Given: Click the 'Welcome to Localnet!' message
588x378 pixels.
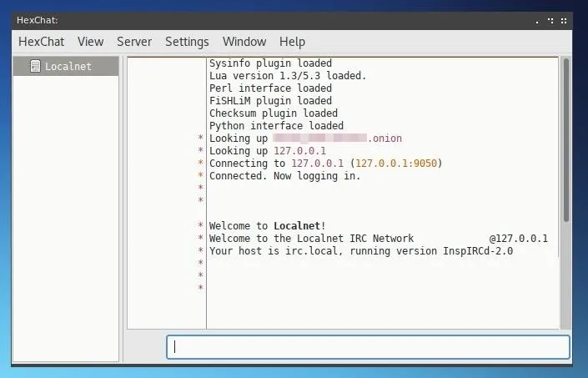Looking at the screenshot, I should point(268,226).
